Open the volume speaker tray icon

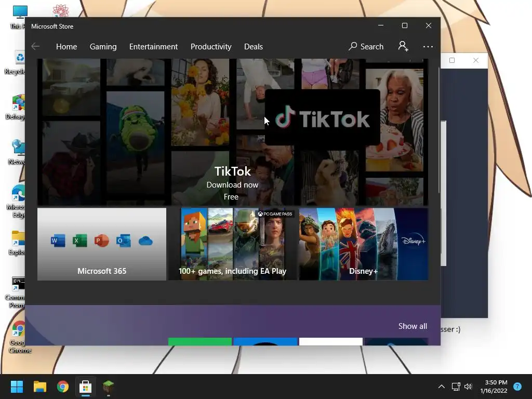(x=468, y=387)
